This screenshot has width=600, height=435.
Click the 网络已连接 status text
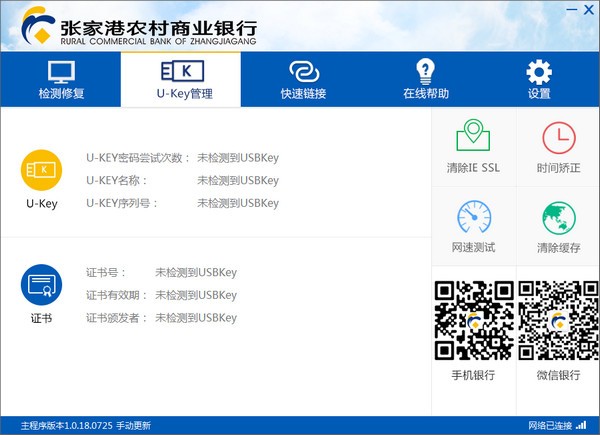tap(550, 425)
